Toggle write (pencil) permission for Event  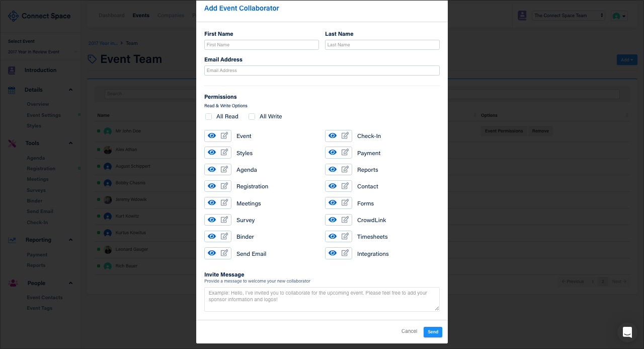(x=224, y=136)
